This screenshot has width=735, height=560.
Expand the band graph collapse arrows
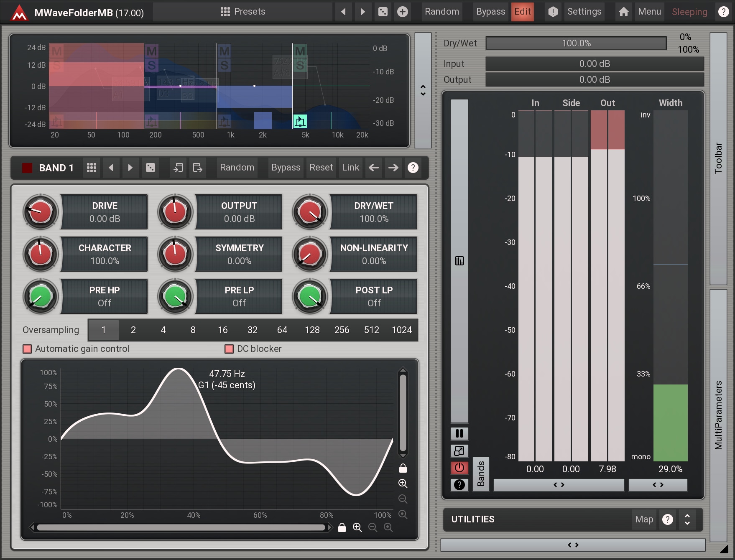[423, 90]
